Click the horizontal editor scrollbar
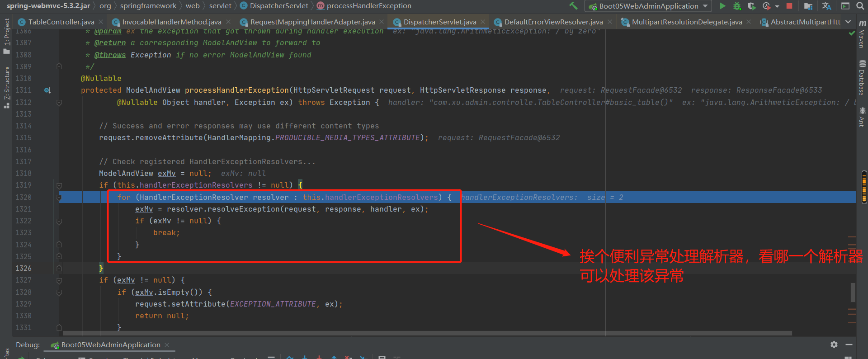The image size is (868, 359). point(427,333)
